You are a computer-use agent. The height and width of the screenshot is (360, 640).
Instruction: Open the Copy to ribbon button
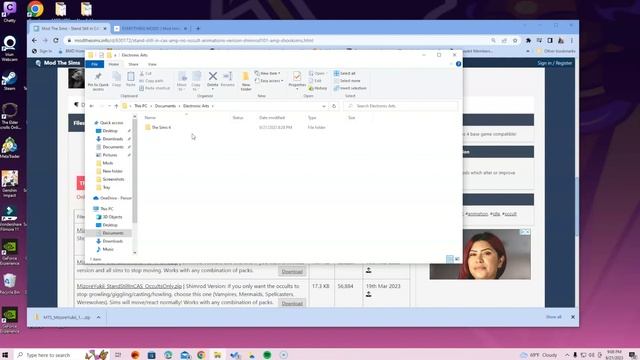[196, 81]
